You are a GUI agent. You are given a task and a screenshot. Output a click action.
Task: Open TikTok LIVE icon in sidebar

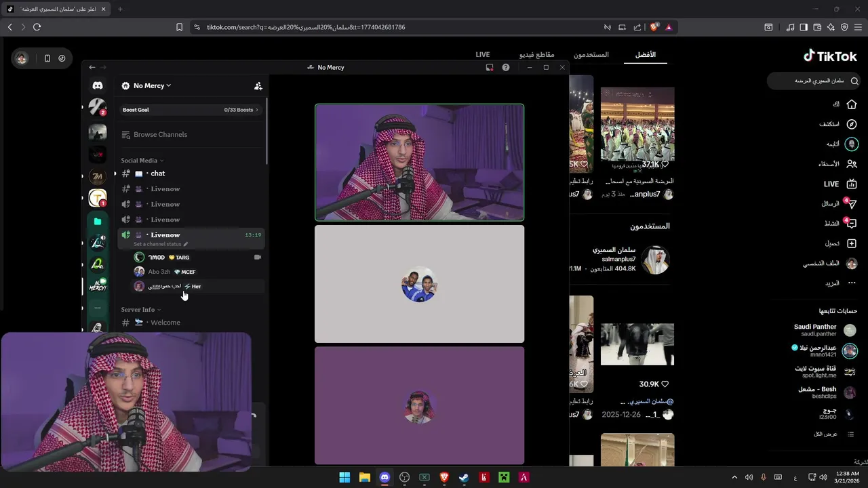(x=852, y=184)
